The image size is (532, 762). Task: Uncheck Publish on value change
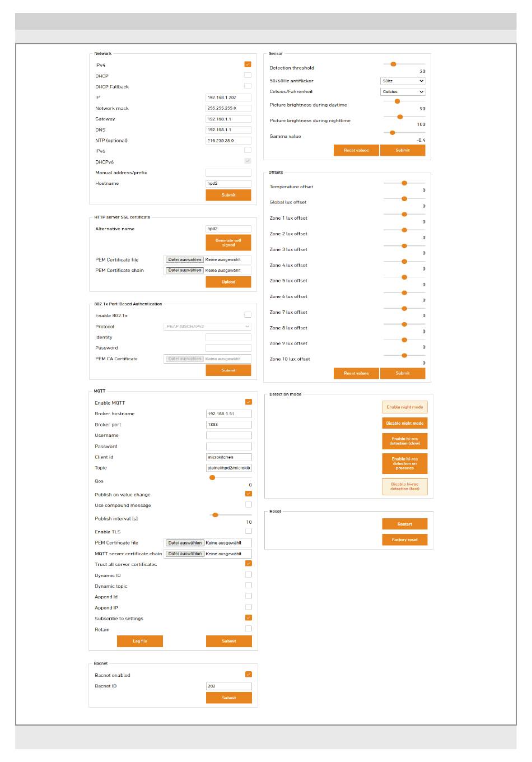tap(249, 494)
